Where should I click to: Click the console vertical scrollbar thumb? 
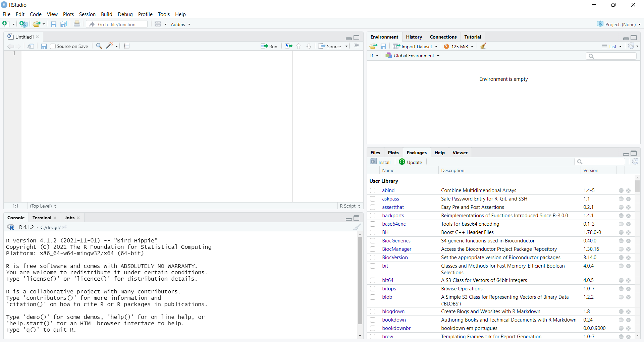click(x=360, y=281)
